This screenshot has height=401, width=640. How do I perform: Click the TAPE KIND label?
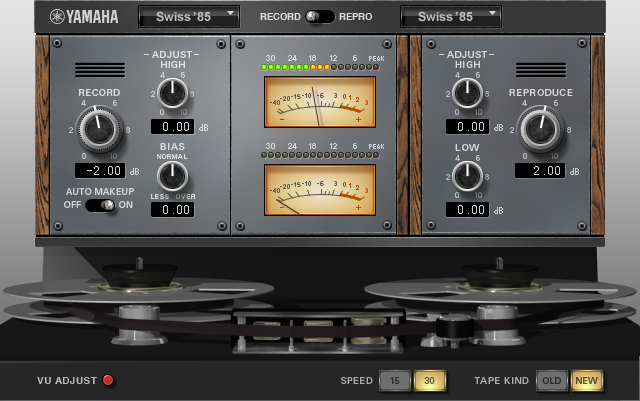pyautogui.click(x=502, y=381)
